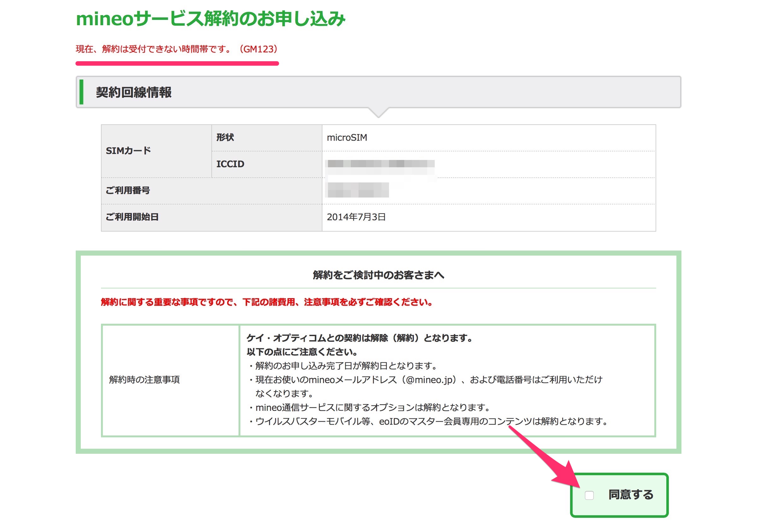Click the ご利用開始日 label cell
Viewport: 778px width, 532px height.
point(212,217)
